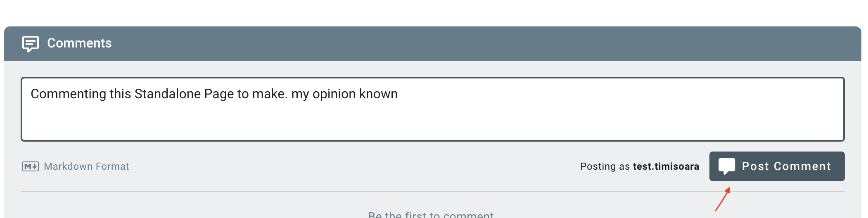Click the "Be the first to comment" text
The image size is (868, 218).
(431, 215)
